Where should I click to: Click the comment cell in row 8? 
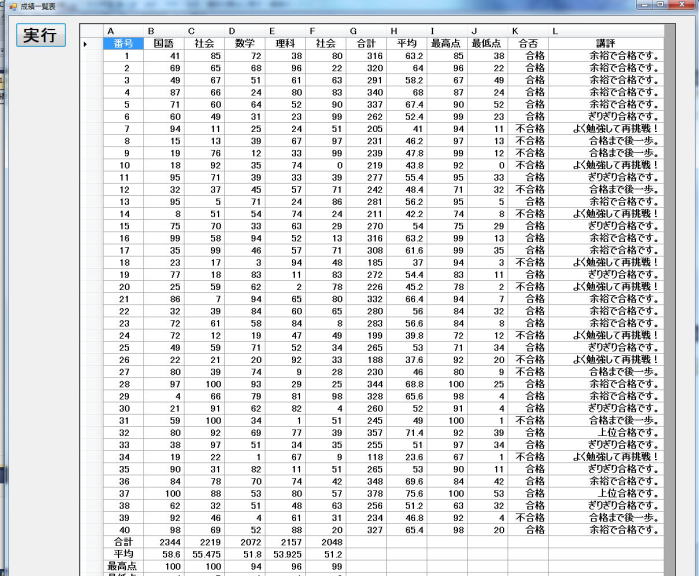click(x=606, y=141)
